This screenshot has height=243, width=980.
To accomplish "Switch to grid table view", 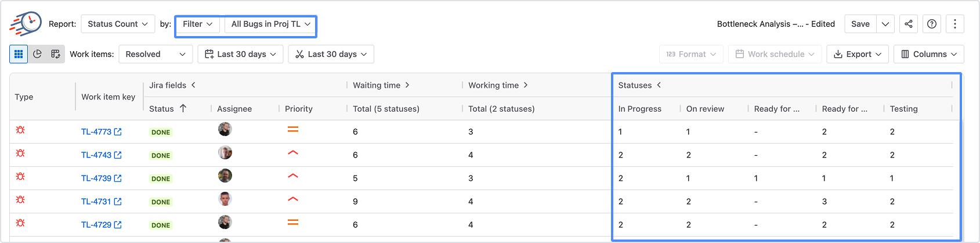I will point(19,54).
